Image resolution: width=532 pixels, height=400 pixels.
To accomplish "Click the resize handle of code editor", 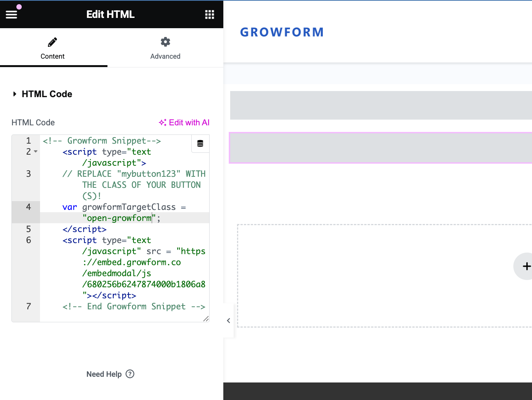I will pos(206,318).
